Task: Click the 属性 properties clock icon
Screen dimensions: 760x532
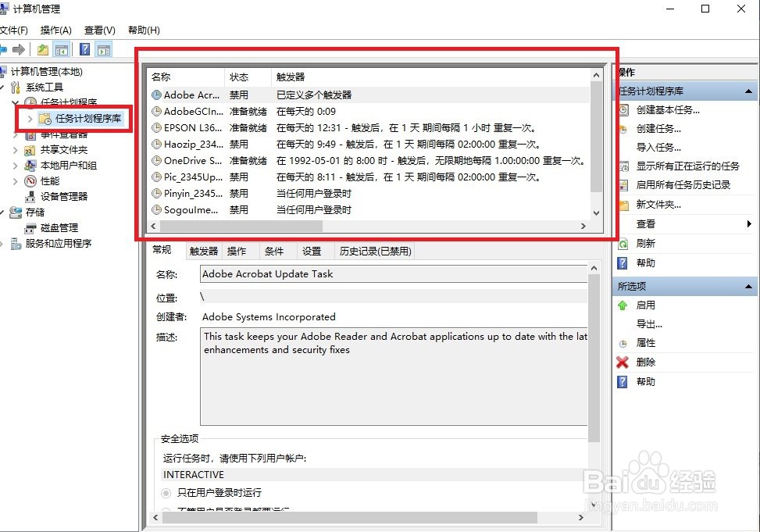Action: point(623,344)
